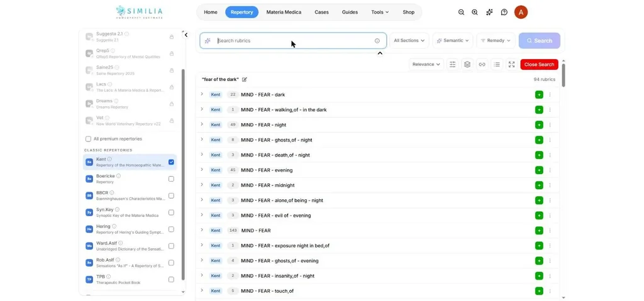The image size is (644, 301).
Task: Add MIND - FEAR - dark rubric
Action: pos(539,95)
